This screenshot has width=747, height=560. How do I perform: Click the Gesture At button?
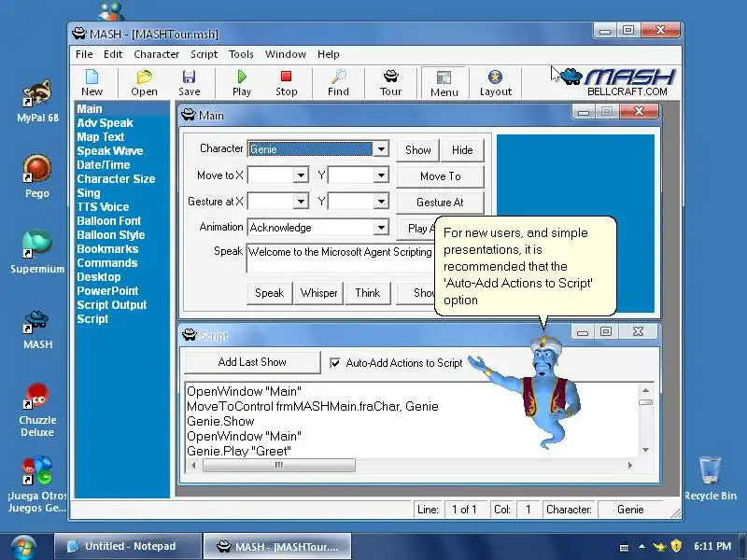(x=440, y=203)
